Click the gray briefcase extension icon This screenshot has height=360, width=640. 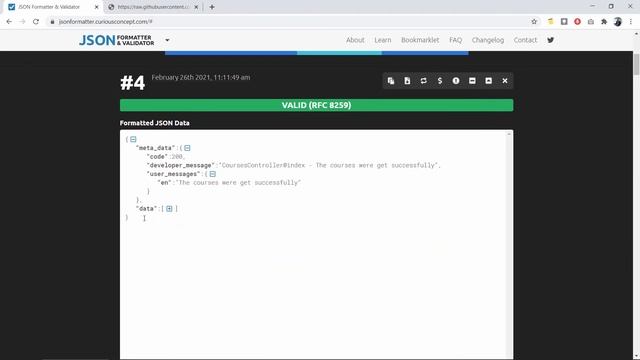tap(591, 22)
